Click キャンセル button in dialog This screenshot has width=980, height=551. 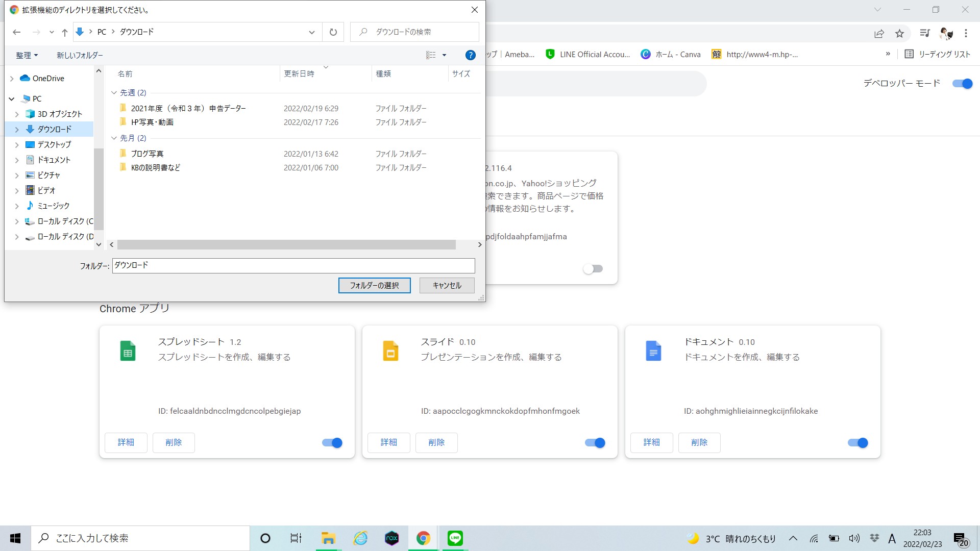(x=447, y=286)
